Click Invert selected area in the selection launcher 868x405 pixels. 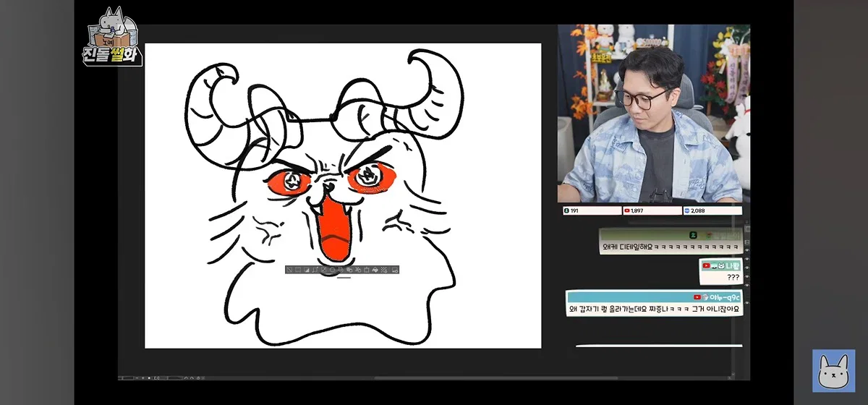pos(307,270)
